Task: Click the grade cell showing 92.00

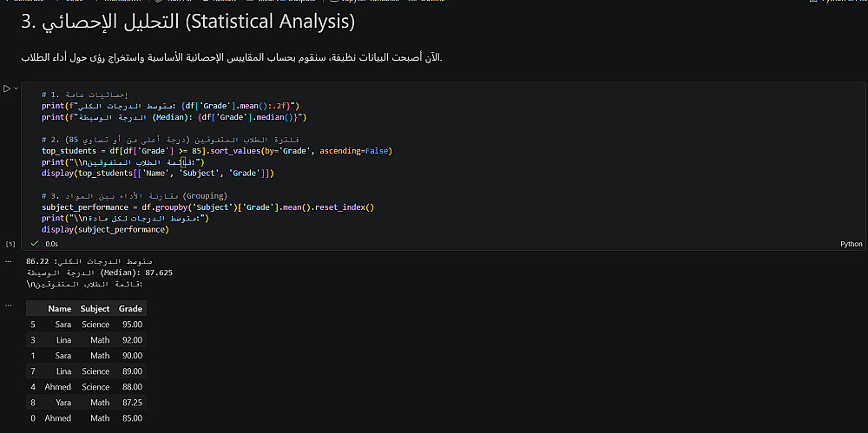Action: tap(131, 340)
